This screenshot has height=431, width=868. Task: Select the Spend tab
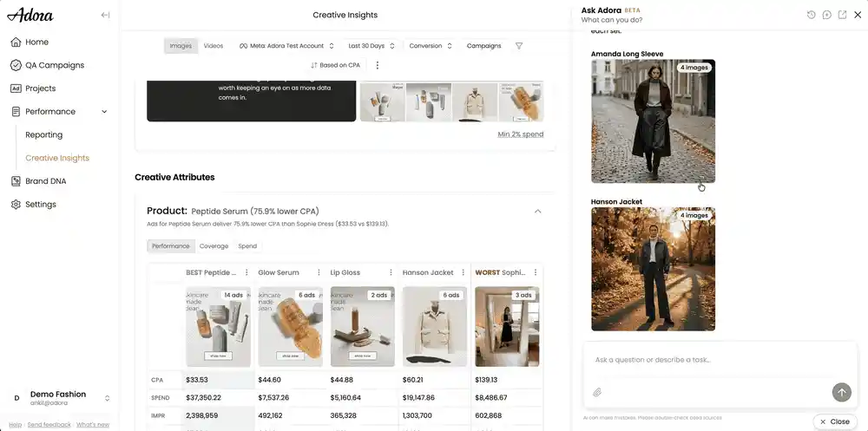tap(247, 246)
